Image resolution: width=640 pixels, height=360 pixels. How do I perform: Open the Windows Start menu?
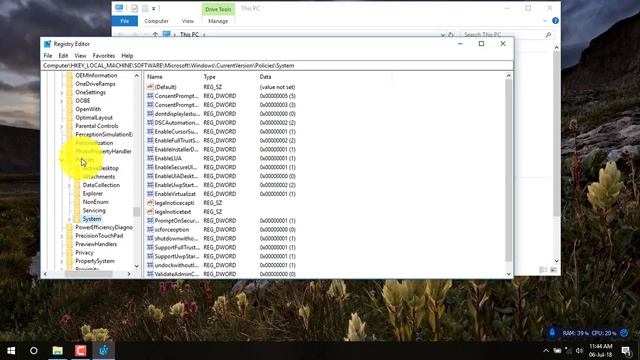point(11,351)
